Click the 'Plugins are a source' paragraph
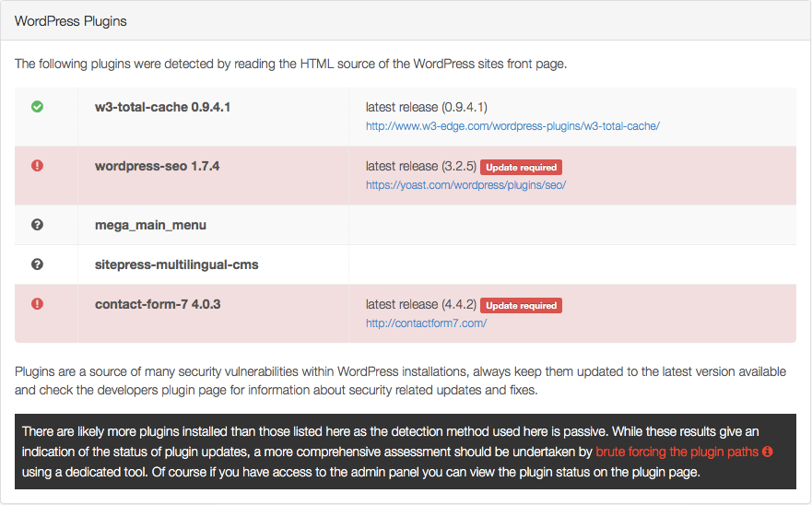Image resolution: width=812 pixels, height=505 pixels. tap(400, 381)
